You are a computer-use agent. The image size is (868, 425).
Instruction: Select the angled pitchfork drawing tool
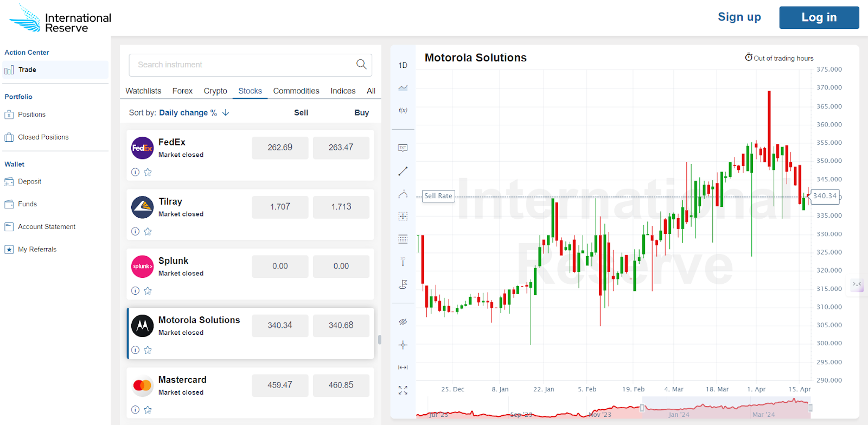click(x=403, y=194)
